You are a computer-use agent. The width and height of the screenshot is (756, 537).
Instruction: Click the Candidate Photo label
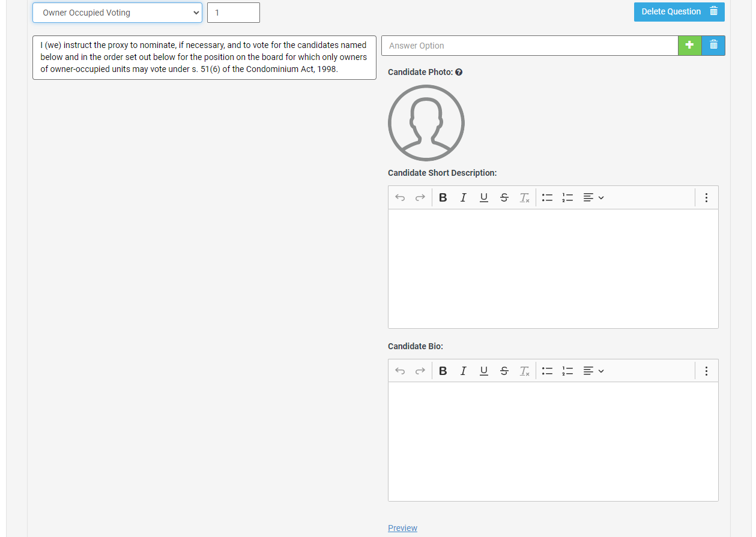click(x=420, y=72)
